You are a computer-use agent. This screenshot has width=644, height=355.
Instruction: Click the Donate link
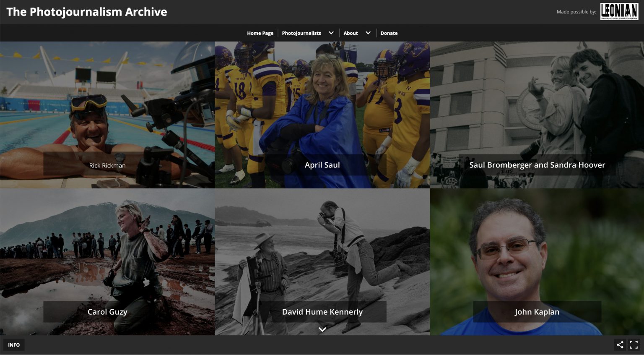coord(389,33)
